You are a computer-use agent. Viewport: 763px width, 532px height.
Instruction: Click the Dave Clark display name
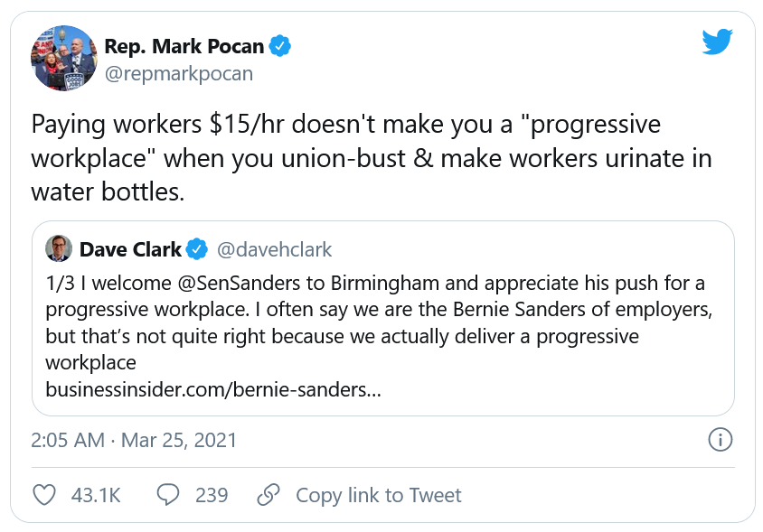(x=130, y=248)
